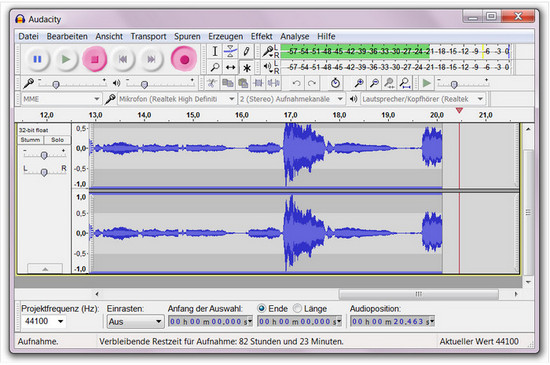Image resolution: width=550 pixels, height=365 pixels.
Task: Click the Zoom Out magnifier icon
Action: [x=374, y=83]
